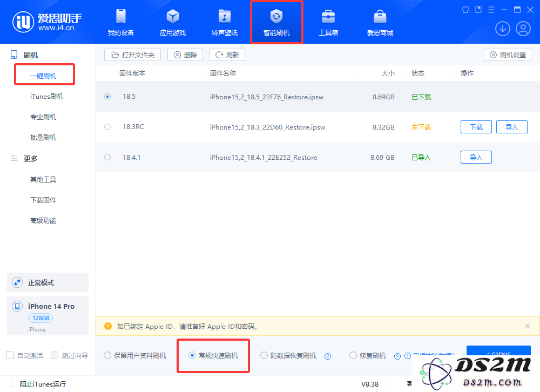
Task: Open 下载固件 in sidebar
Action: click(x=43, y=200)
